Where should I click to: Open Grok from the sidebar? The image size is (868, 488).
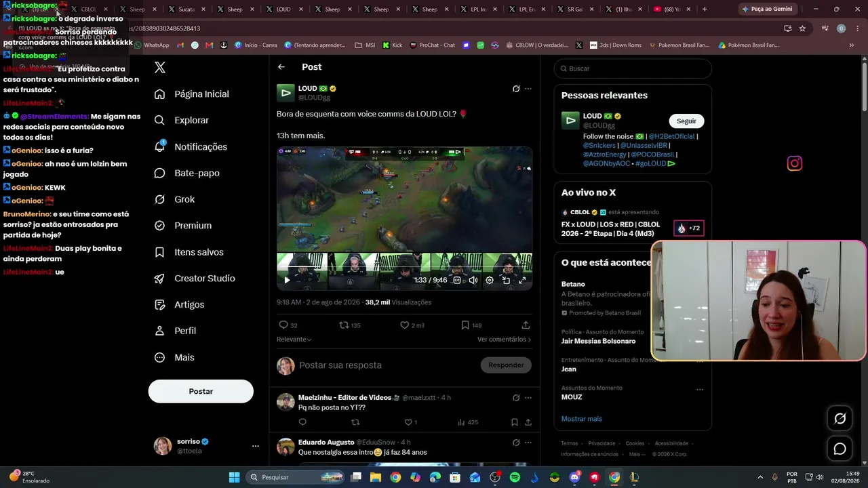click(x=174, y=199)
